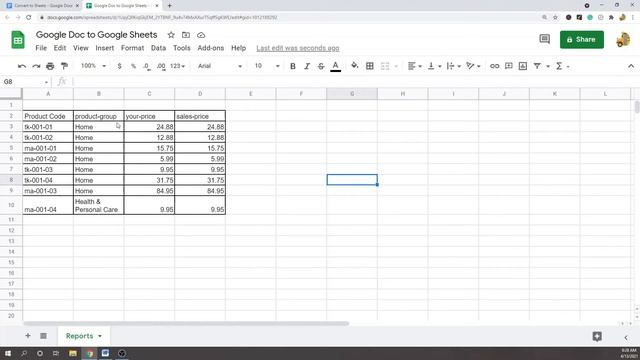Open the Add-ons menu

211,48
